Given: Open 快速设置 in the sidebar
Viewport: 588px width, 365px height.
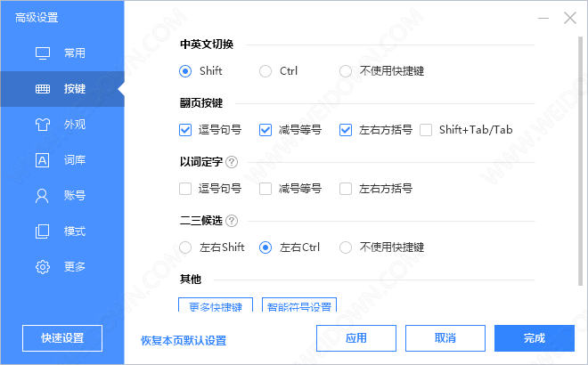Looking at the screenshot, I should (x=62, y=338).
